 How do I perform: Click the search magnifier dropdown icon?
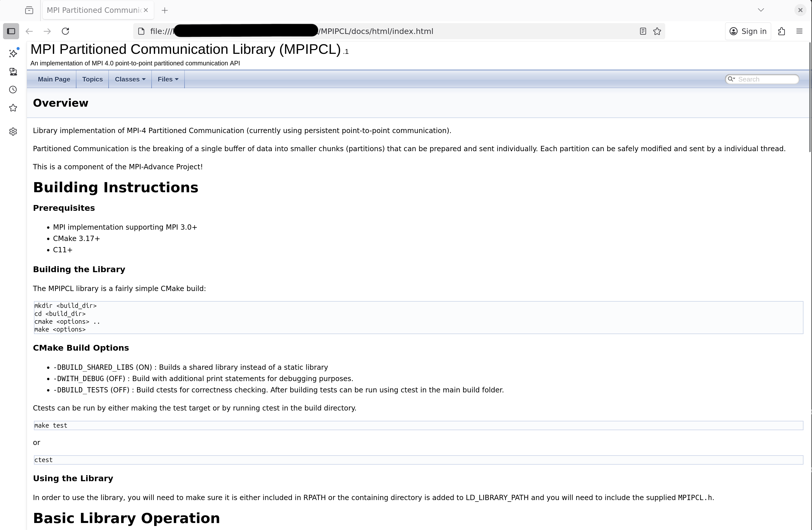731,79
